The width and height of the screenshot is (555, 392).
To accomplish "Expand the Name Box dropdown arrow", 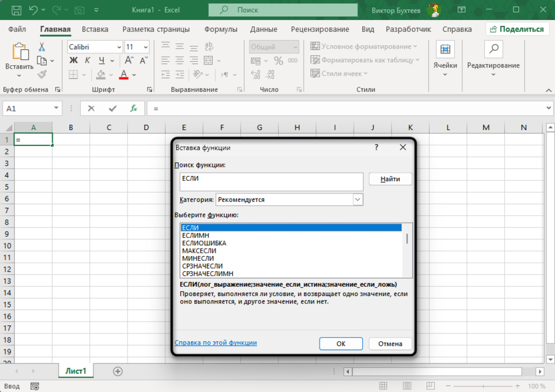I will (57, 108).
